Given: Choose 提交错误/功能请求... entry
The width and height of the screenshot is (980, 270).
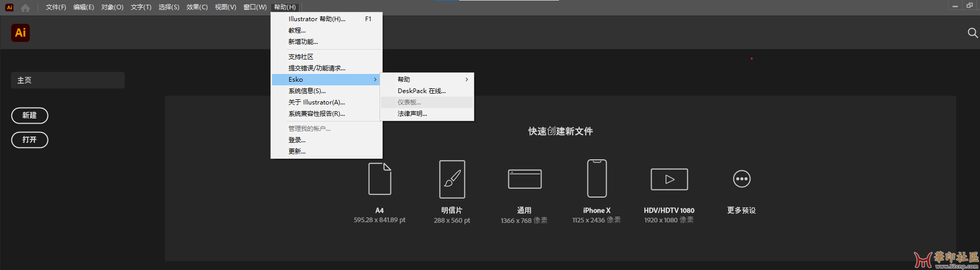Looking at the screenshot, I should coord(326,68).
